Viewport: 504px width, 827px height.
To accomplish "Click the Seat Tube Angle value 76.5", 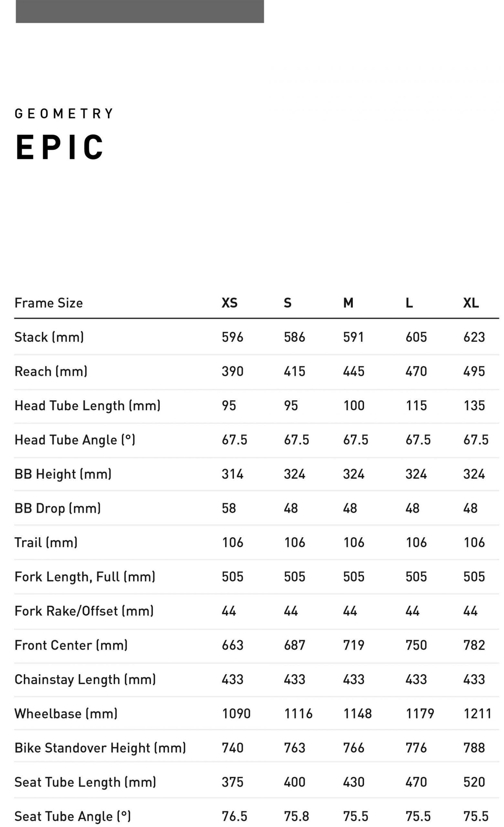I will click(234, 817).
